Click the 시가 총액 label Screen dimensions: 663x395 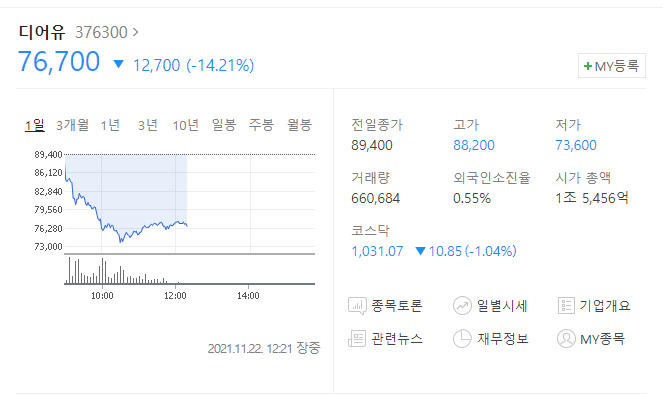pyautogui.click(x=583, y=178)
